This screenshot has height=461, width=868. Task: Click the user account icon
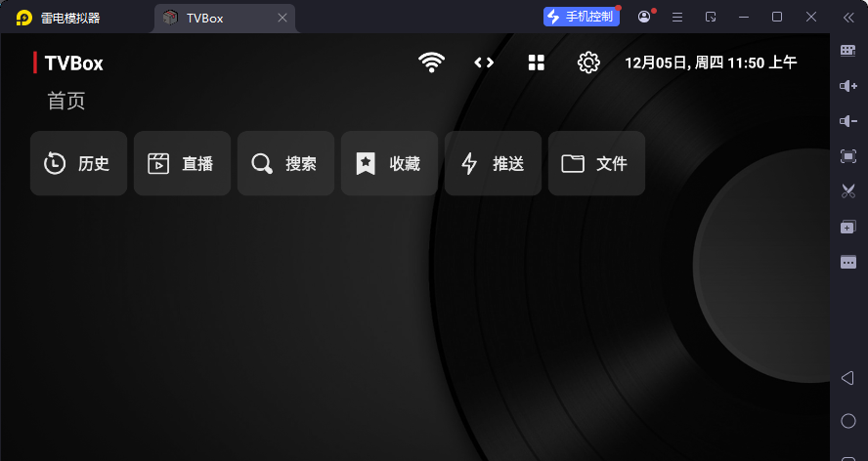coord(644,17)
